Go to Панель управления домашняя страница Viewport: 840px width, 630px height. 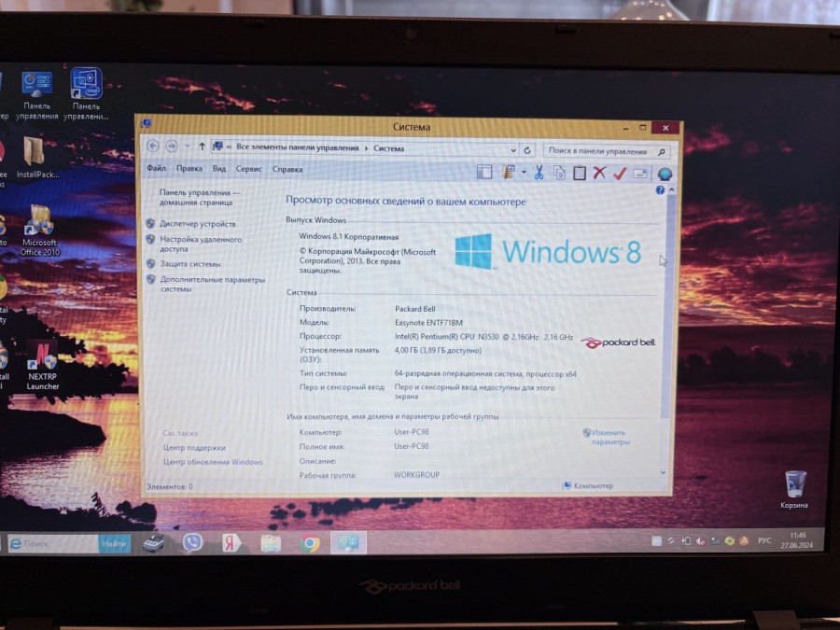click(x=200, y=197)
